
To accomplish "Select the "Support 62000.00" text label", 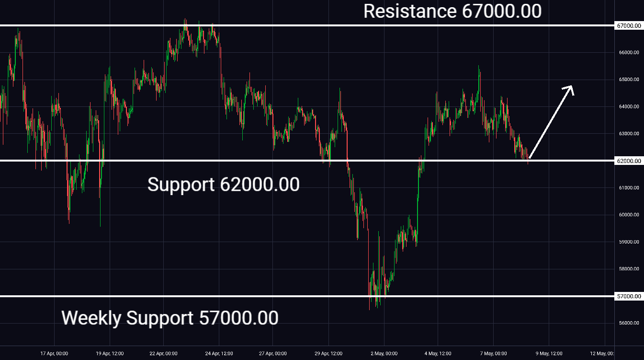I will 223,185.
